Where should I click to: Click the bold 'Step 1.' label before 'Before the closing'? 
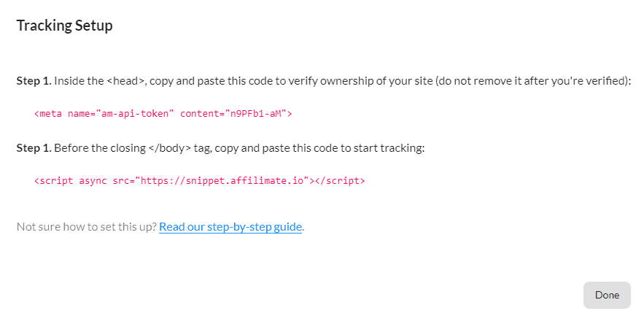(x=34, y=148)
